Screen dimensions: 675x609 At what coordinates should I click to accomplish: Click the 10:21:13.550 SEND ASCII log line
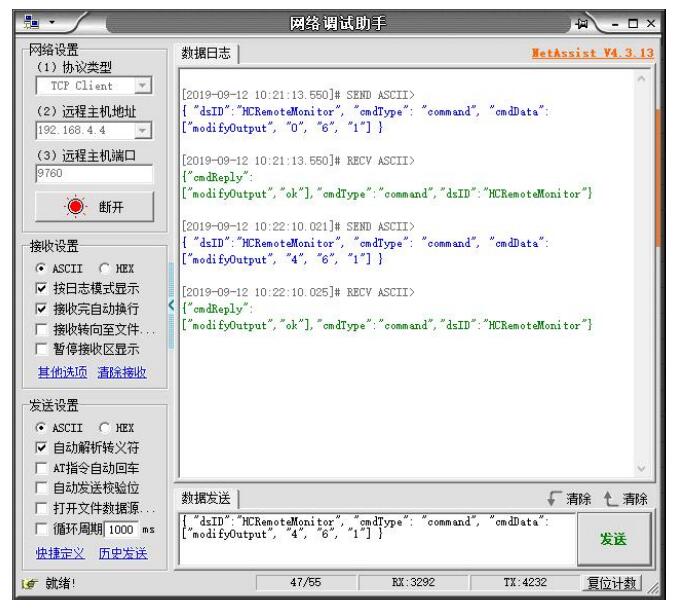click(298, 95)
